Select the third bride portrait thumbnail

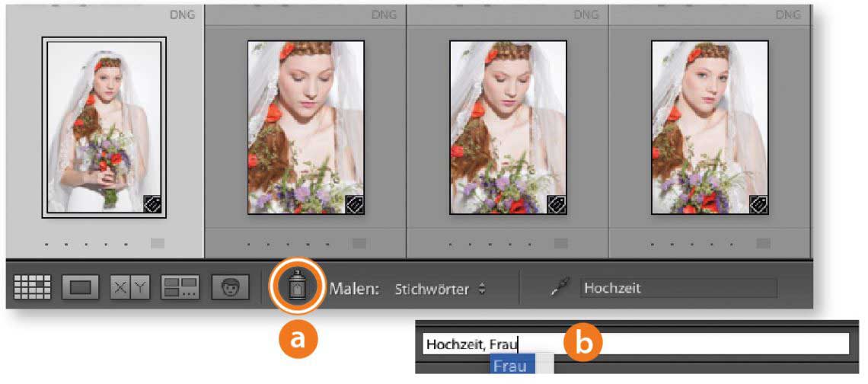508,127
